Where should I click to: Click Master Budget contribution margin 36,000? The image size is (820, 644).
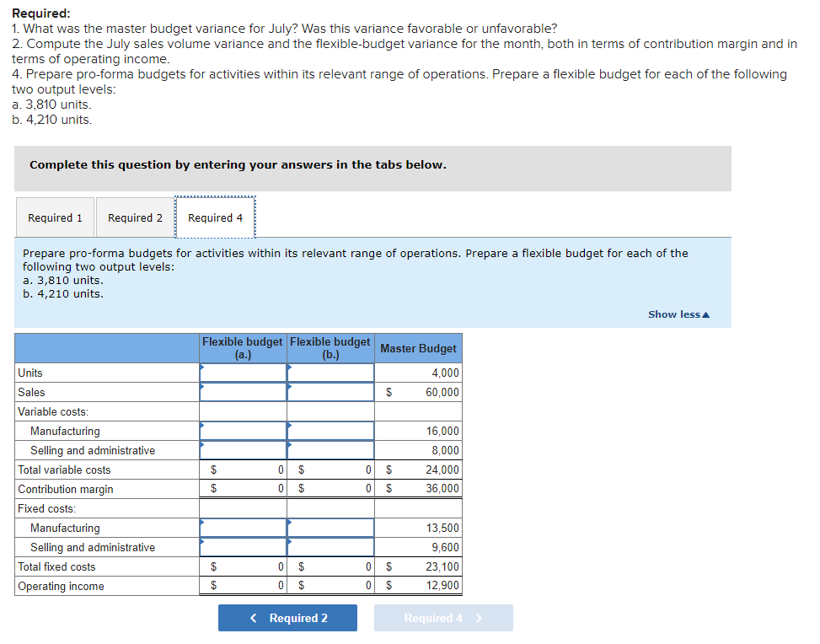(442, 488)
